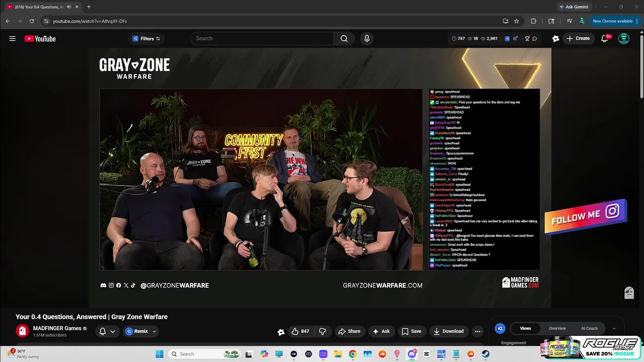Image resolution: width=644 pixels, height=362 pixels.
Task: Click the Ask button
Action: (381, 331)
